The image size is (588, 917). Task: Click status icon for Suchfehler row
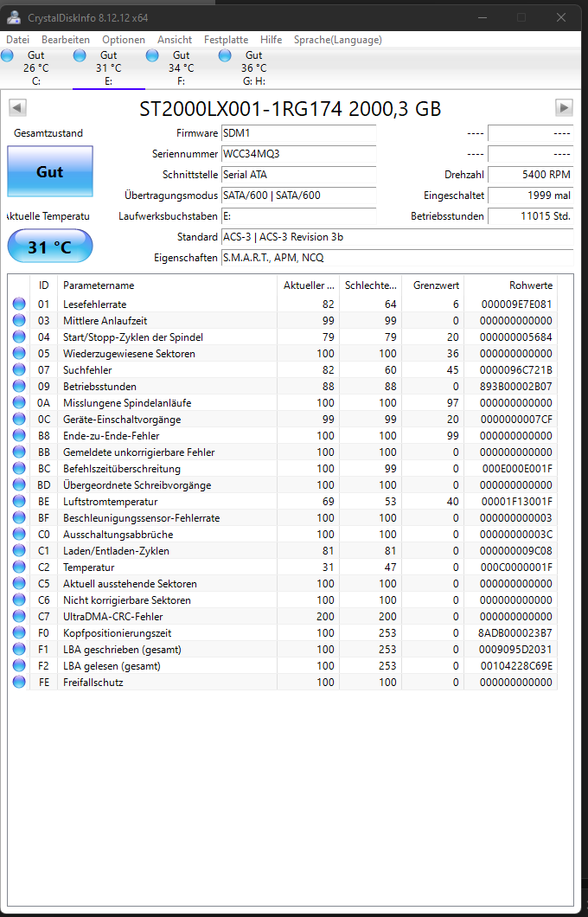click(x=19, y=369)
